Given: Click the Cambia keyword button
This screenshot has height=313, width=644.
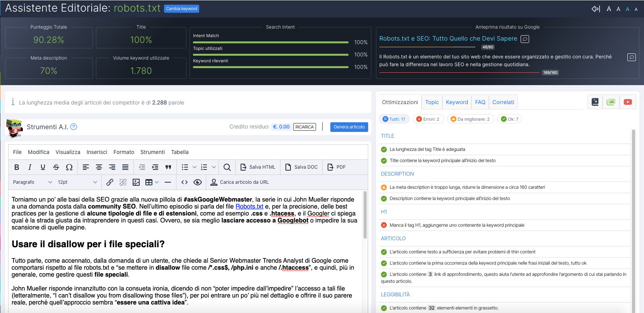Looking at the screenshot, I should [181, 9].
